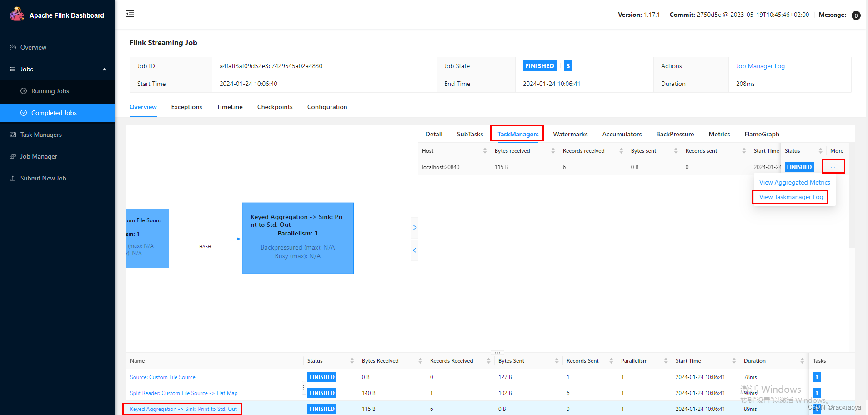Click the Running Jobs play-circle icon
868x415 pixels.
24,91
